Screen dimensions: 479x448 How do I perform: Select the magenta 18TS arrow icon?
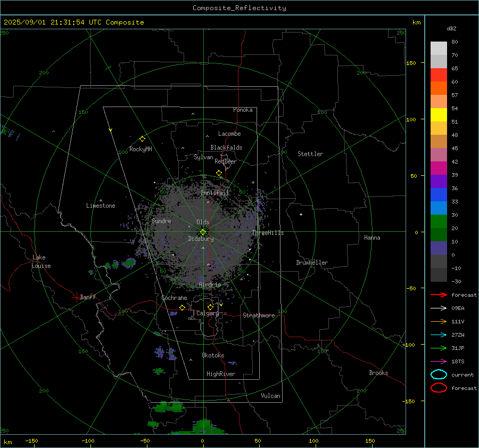[439, 362]
